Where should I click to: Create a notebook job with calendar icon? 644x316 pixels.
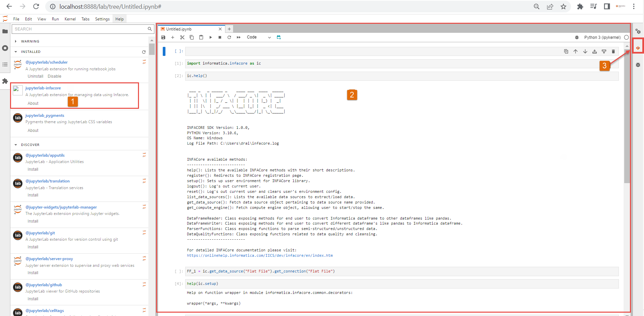coord(279,37)
